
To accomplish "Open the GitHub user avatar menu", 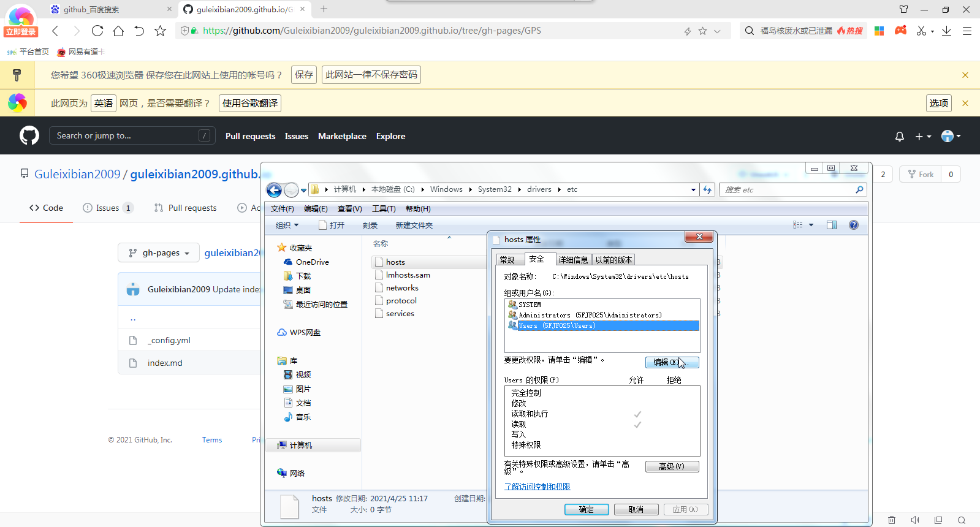I will 951,136.
